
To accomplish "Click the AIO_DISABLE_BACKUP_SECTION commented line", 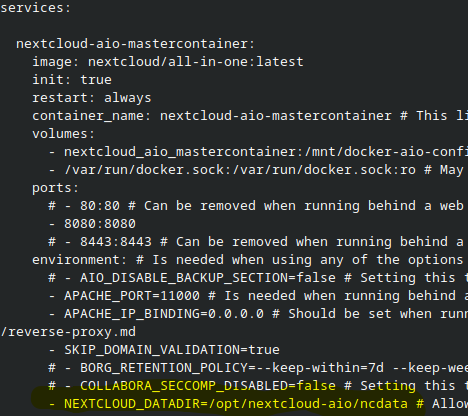I will [258, 278].
